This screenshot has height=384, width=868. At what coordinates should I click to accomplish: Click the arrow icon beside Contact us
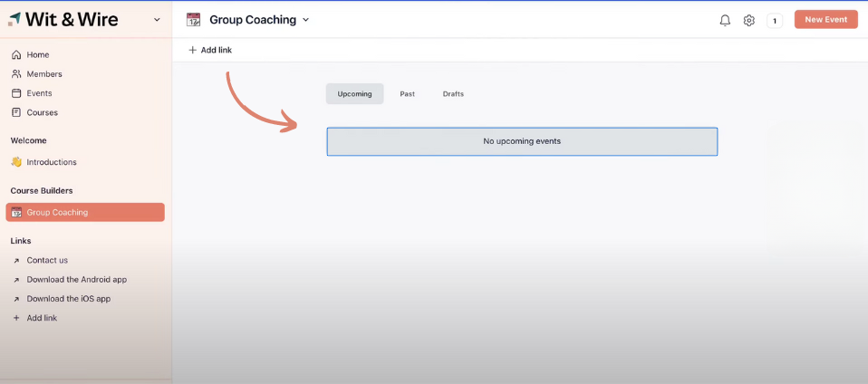(x=16, y=261)
